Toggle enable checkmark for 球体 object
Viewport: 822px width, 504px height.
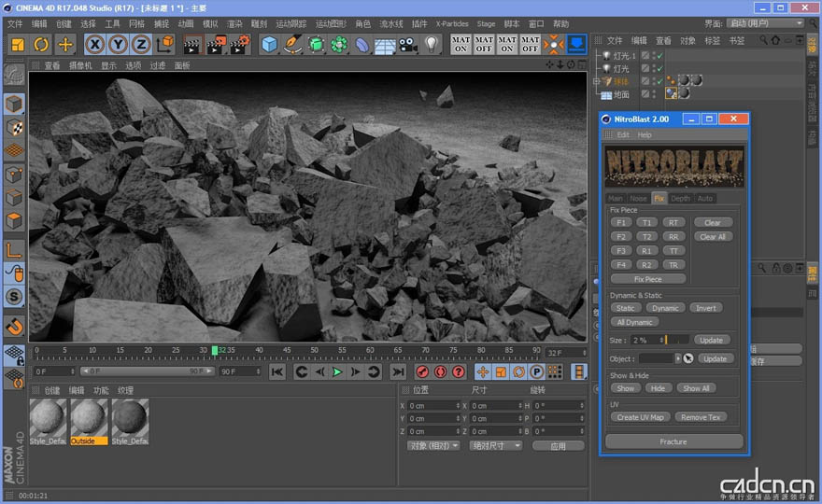click(x=660, y=81)
